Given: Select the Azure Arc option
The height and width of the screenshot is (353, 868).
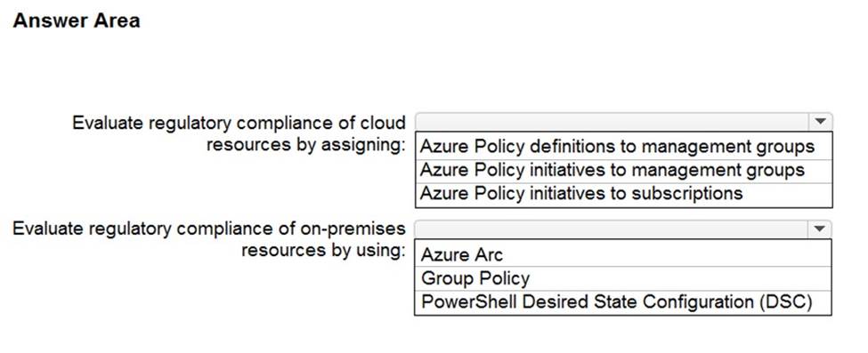Looking at the screenshot, I should coord(623,254).
